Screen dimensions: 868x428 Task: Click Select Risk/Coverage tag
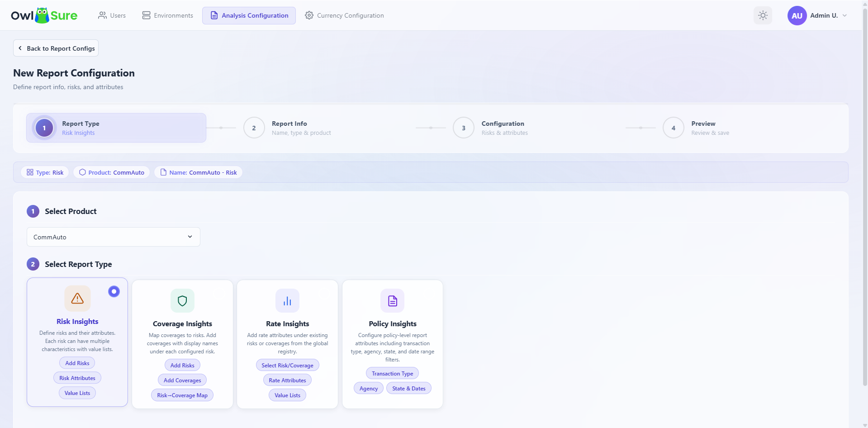point(287,366)
